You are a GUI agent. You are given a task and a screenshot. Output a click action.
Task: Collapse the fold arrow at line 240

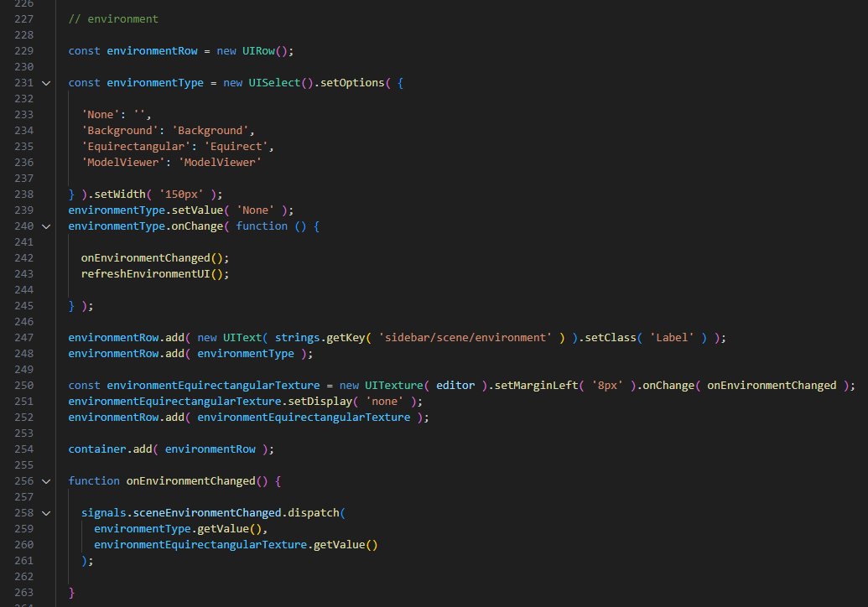[46, 226]
